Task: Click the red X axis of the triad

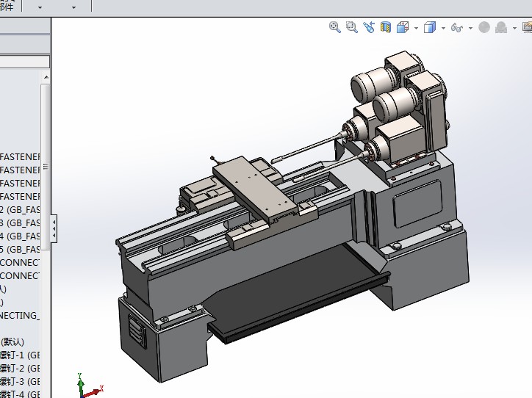Action: (x=93, y=393)
